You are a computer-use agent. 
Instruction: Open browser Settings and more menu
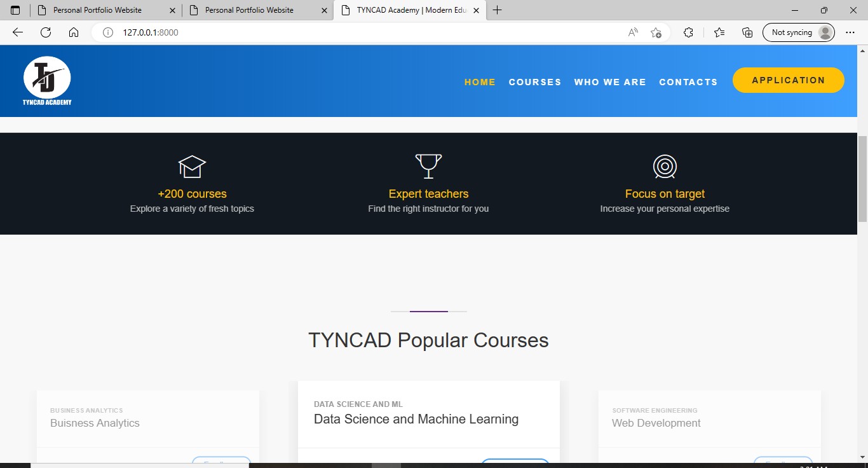pyautogui.click(x=850, y=32)
